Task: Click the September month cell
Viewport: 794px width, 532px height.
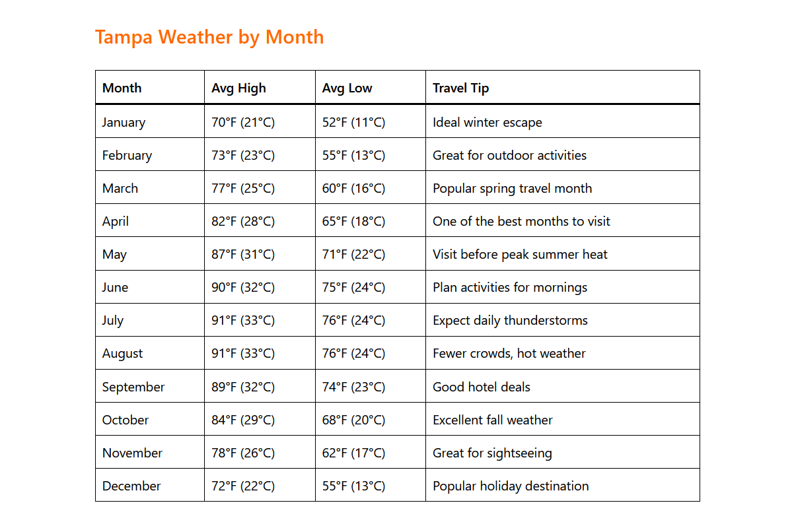Action: (x=133, y=387)
